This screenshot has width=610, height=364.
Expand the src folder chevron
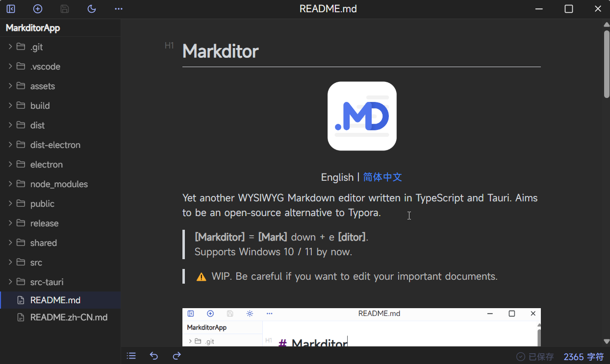[x=10, y=262]
